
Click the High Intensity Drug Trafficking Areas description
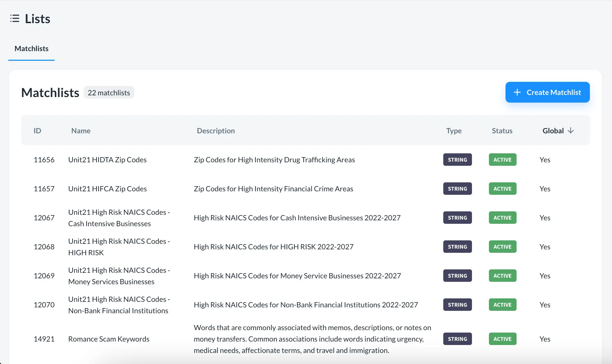click(274, 160)
